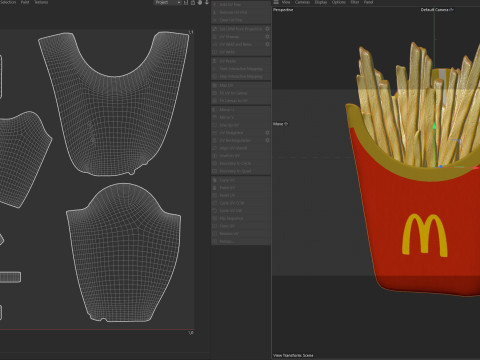Click the UV Straighten command icon
The image size is (480, 360).
(215, 133)
